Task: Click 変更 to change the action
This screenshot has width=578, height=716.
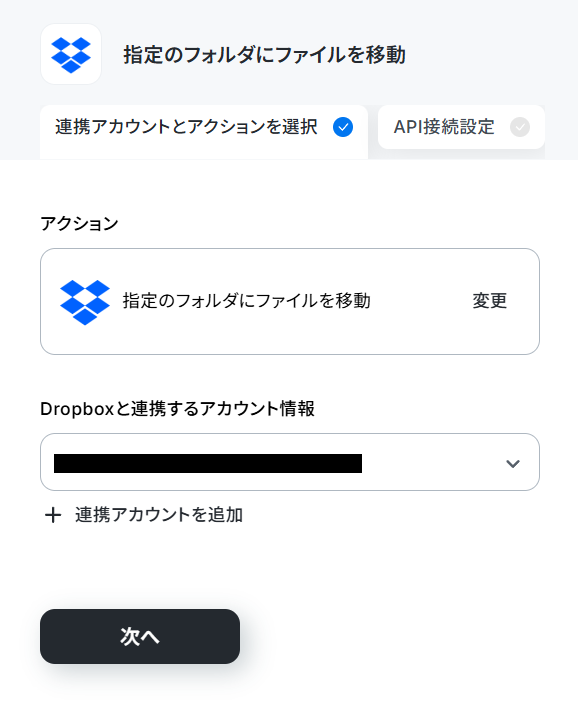Action: click(489, 301)
